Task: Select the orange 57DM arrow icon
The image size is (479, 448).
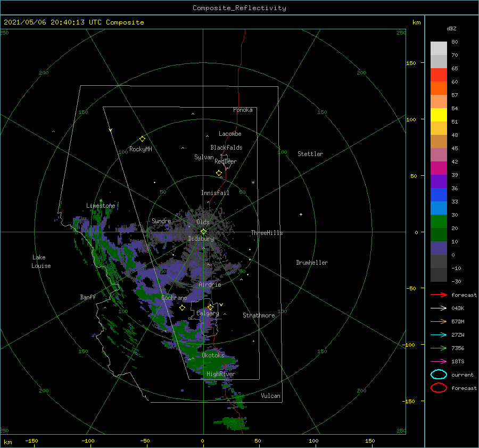Action: tap(439, 321)
